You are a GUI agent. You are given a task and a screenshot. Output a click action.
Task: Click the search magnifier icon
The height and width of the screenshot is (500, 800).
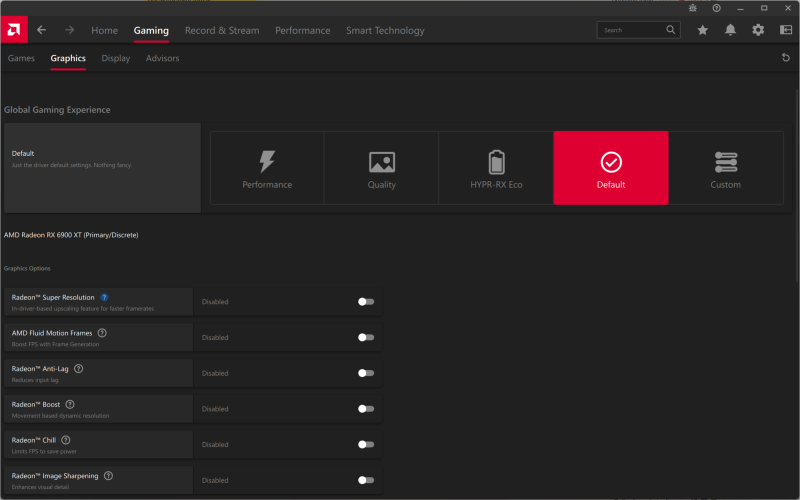tap(670, 30)
